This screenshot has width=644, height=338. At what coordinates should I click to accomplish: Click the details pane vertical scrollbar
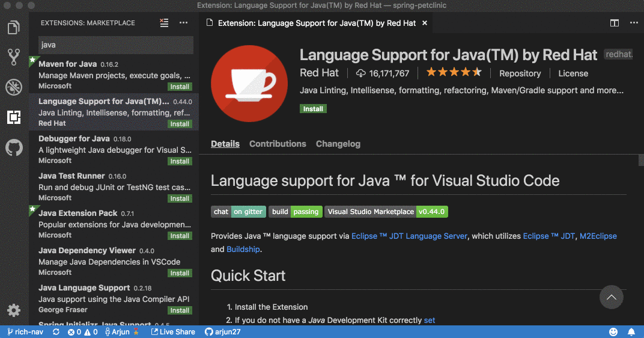[641, 161]
